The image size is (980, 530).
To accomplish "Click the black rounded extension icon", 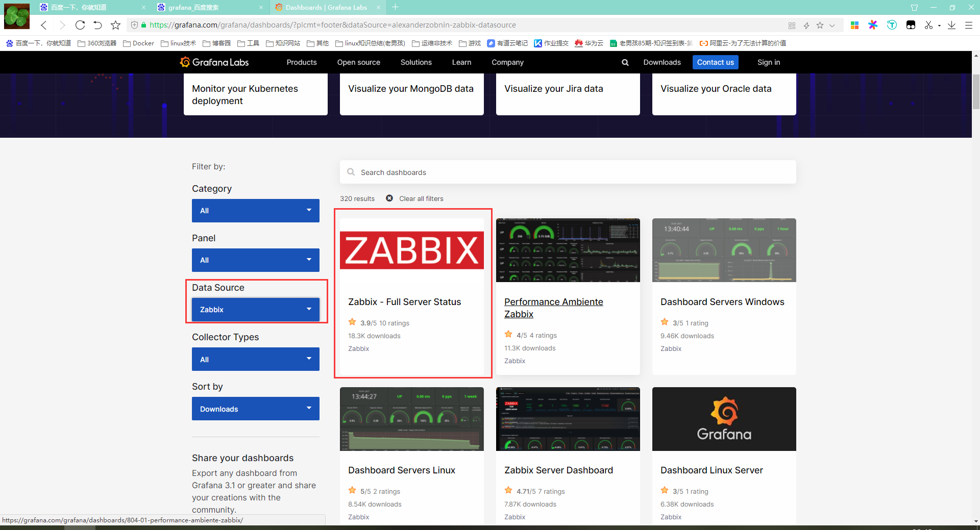I will (911, 25).
